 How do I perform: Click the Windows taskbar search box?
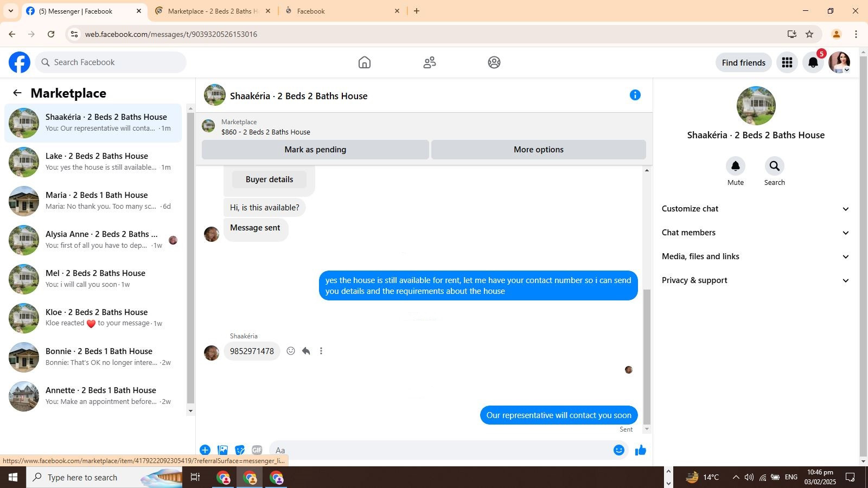[x=105, y=478]
